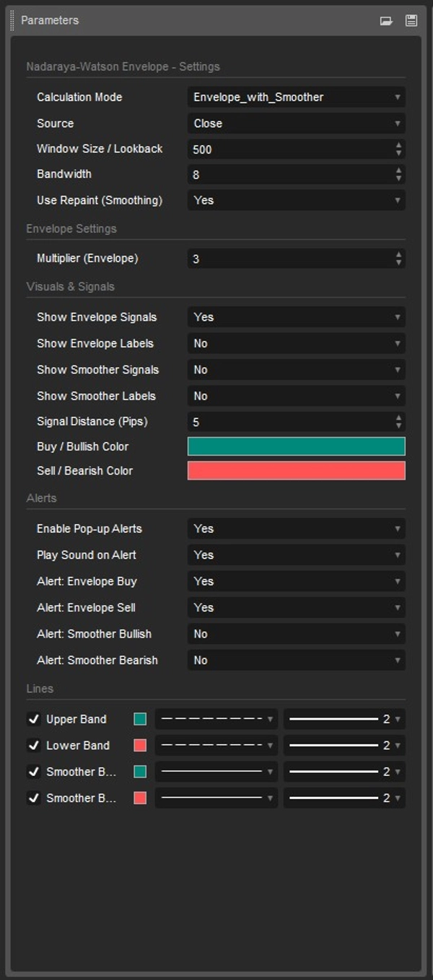The image size is (433, 980).
Task: Increase the Signal Distance (Pips) value
Action: 399,418
